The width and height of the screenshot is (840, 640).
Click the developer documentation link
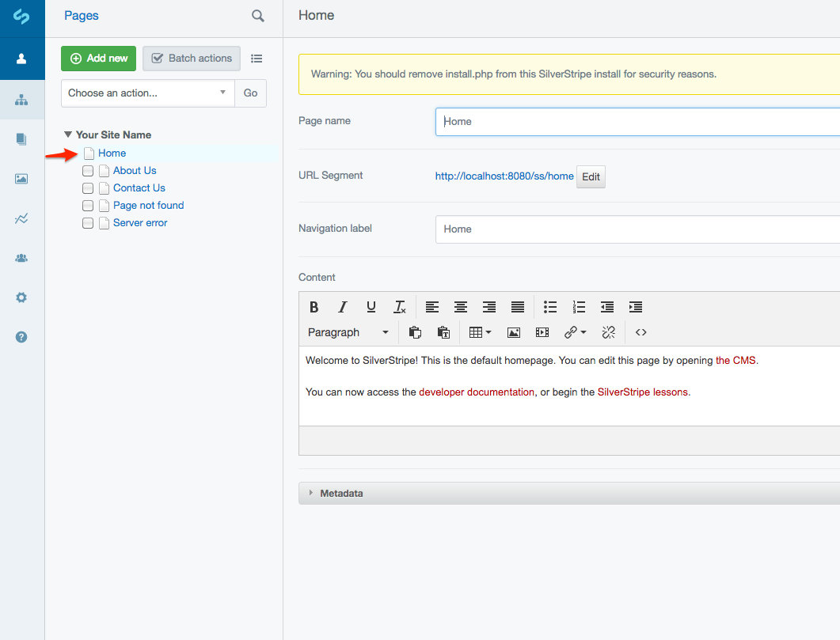click(477, 392)
